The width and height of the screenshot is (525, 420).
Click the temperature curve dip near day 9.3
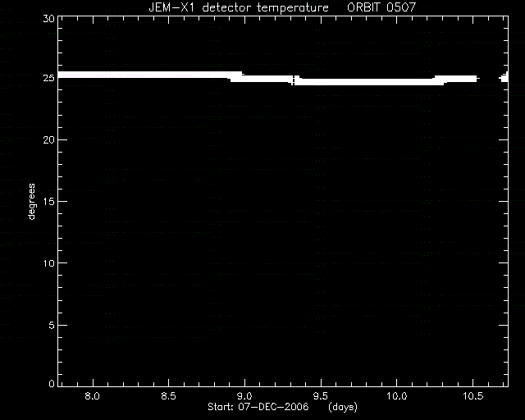pyautogui.click(x=294, y=80)
